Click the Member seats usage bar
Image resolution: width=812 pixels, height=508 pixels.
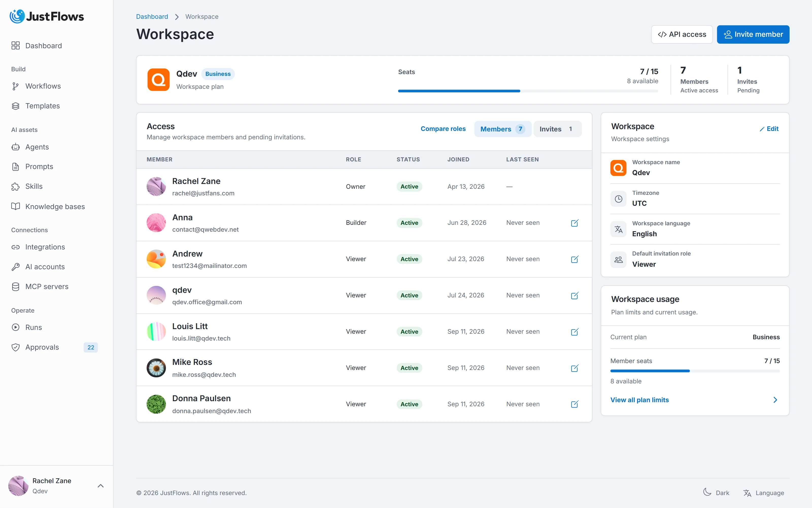tap(695, 371)
